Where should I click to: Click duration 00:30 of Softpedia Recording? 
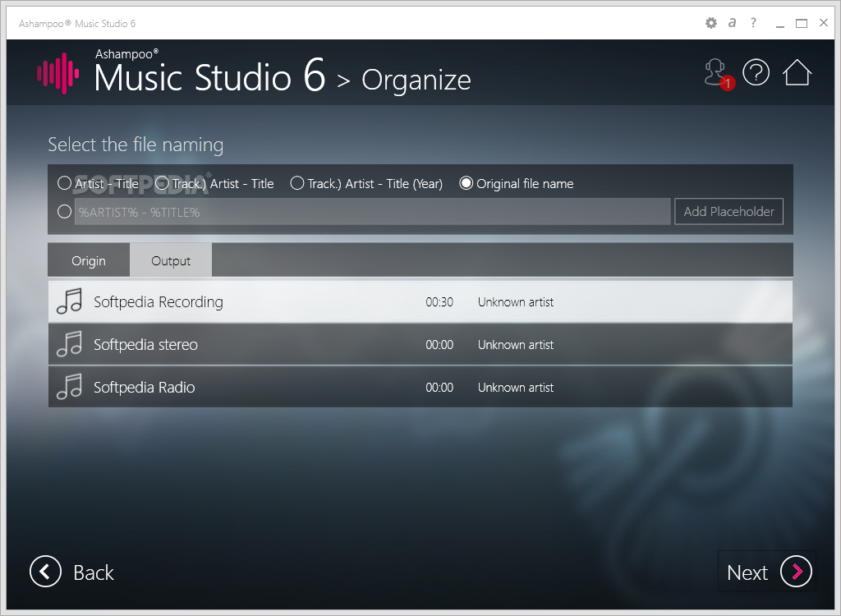pyautogui.click(x=439, y=302)
